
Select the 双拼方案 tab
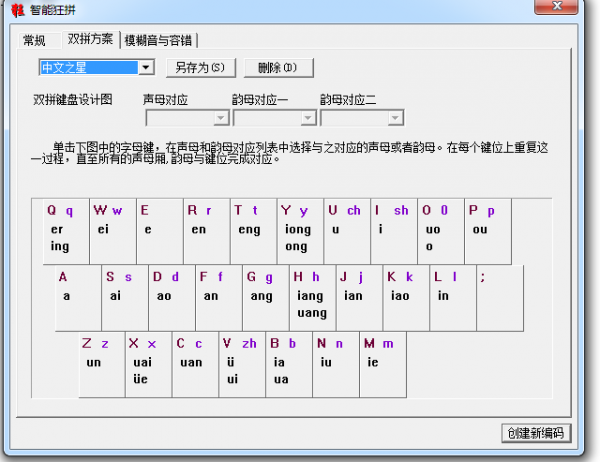click(90, 40)
